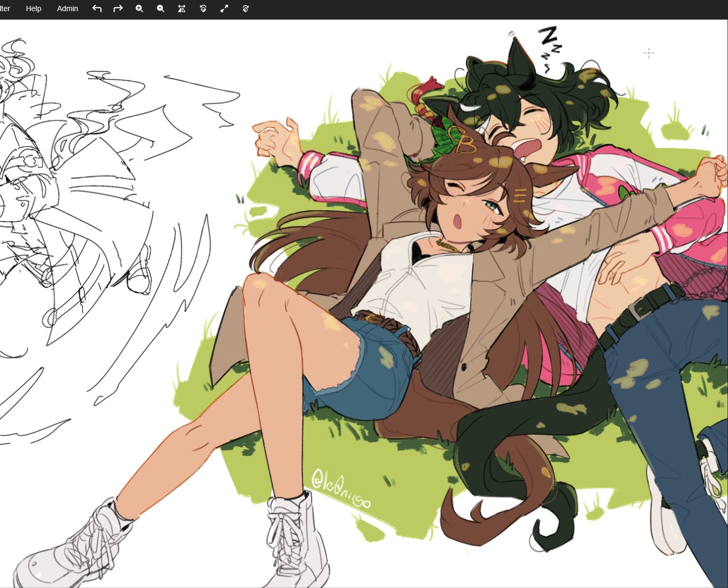This screenshot has width=728, height=588.
Task: Open the Help menu
Action: pos(33,8)
